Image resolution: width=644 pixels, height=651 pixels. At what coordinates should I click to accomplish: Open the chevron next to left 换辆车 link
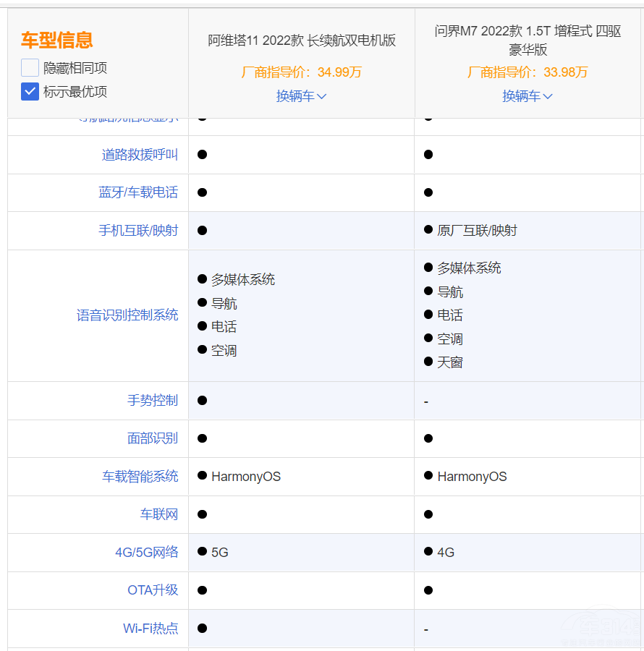[x=323, y=95]
